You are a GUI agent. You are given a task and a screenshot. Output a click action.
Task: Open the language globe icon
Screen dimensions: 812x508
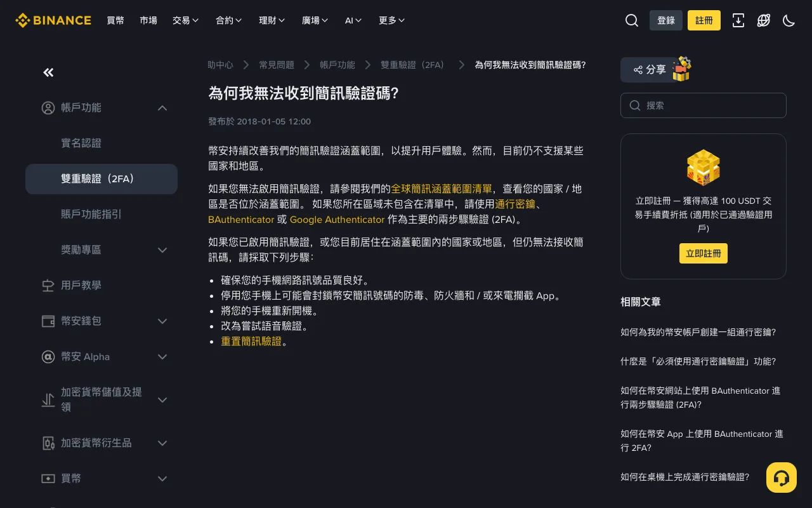[764, 20]
